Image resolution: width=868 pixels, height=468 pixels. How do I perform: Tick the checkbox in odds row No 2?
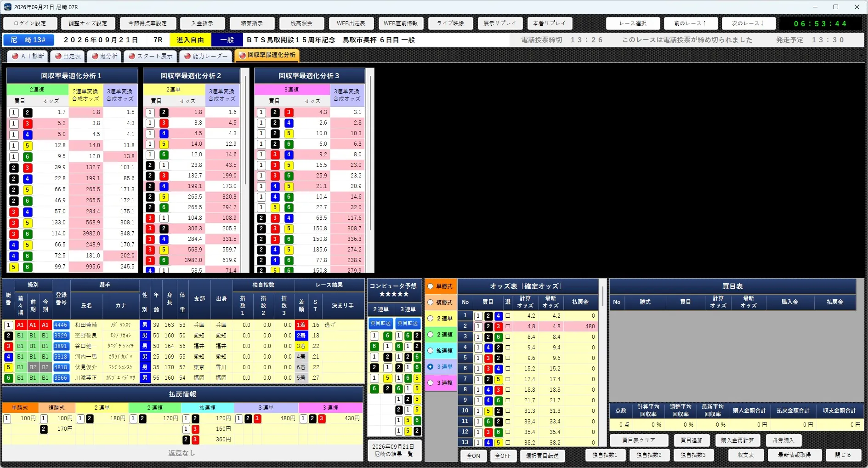[508, 326]
